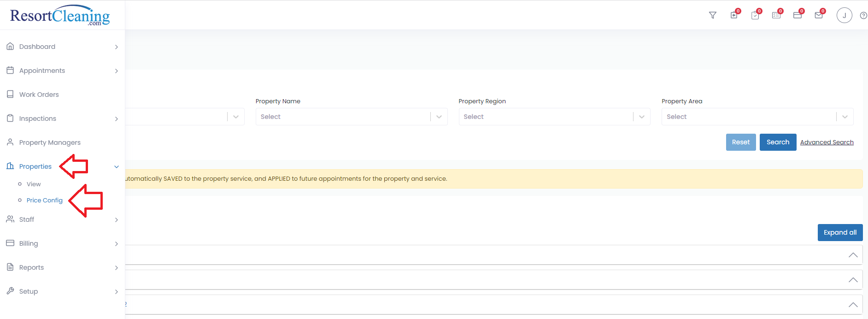Collapse the Properties menu chevron
The width and height of the screenshot is (868, 319).
(x=117, y=167)
